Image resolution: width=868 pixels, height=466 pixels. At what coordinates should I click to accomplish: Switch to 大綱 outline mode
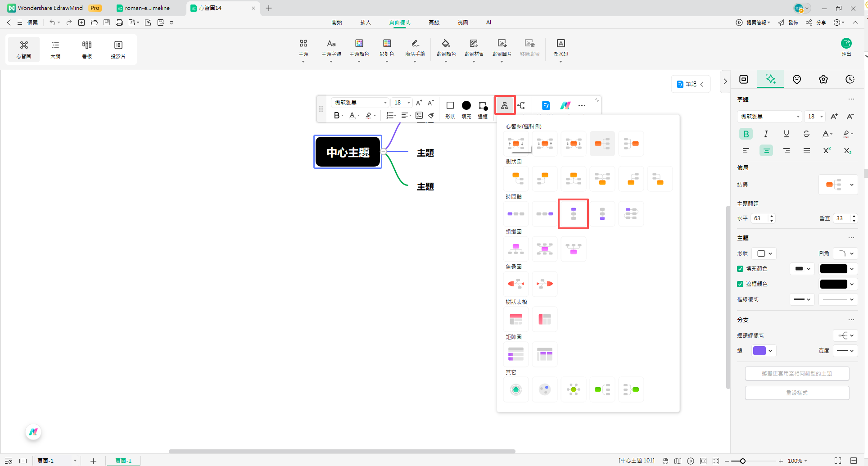[55, 49]
